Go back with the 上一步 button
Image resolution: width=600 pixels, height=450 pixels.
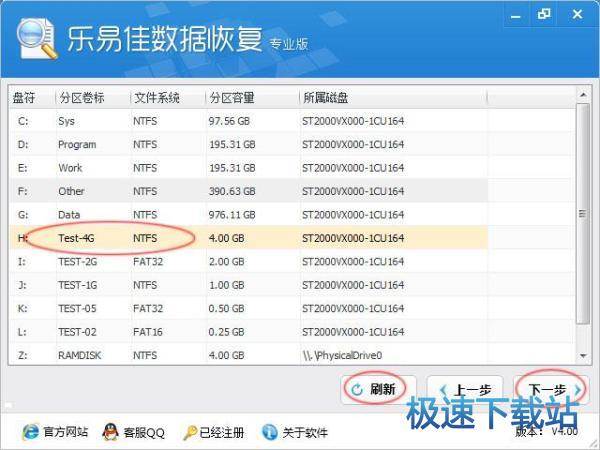[465, 390]
